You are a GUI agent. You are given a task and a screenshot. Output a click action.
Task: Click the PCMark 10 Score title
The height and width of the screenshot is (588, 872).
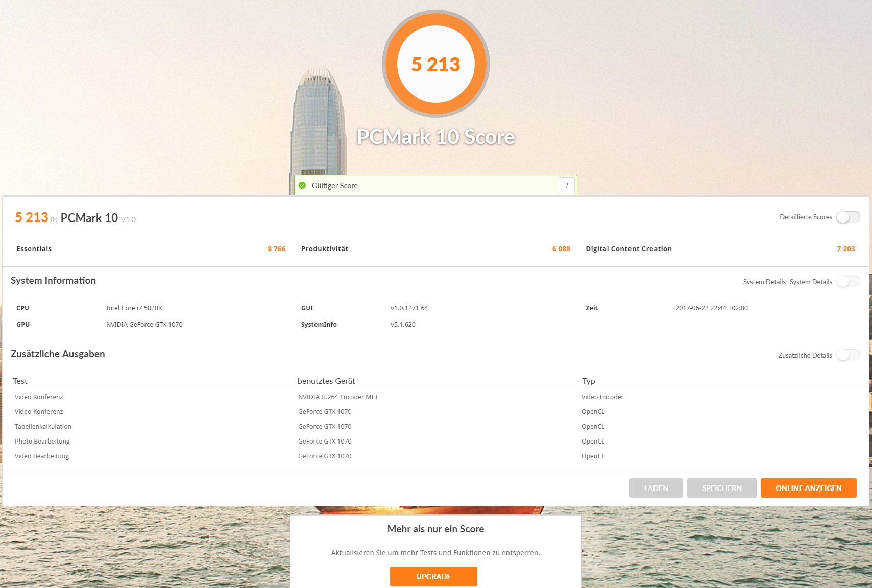[x=435, y=137]
